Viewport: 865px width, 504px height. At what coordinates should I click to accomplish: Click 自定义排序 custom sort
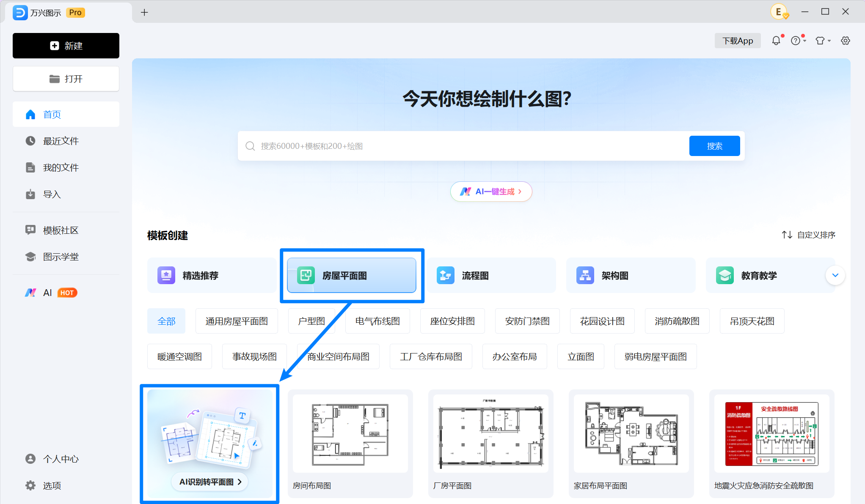808,235
